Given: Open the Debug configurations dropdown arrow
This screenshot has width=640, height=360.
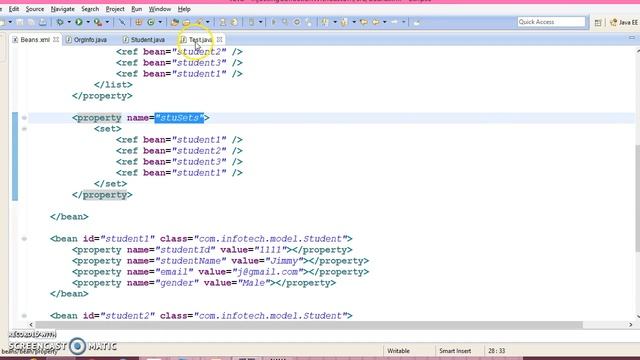Looking at the screenshot, I should pos(69,22).
